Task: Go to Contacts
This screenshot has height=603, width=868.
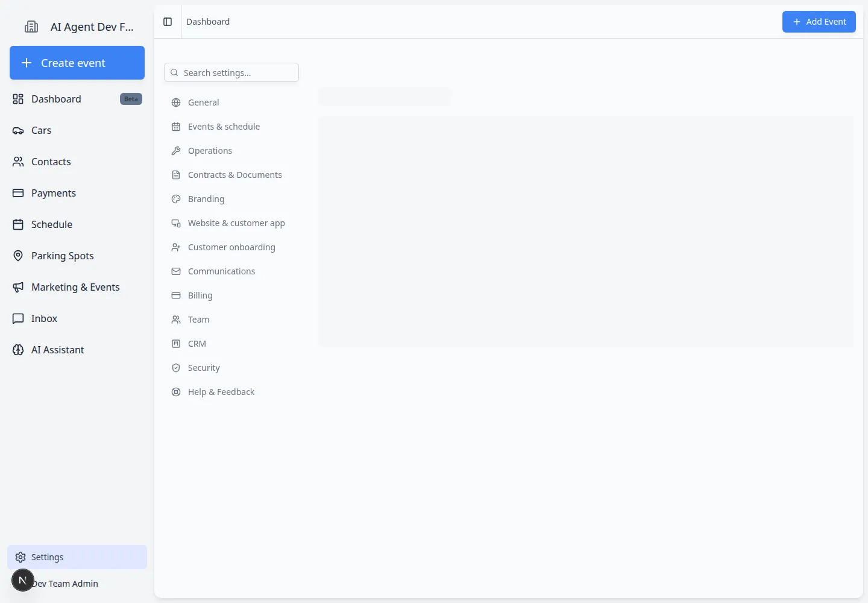Action: pyautogui.click(x=77, y=162)
